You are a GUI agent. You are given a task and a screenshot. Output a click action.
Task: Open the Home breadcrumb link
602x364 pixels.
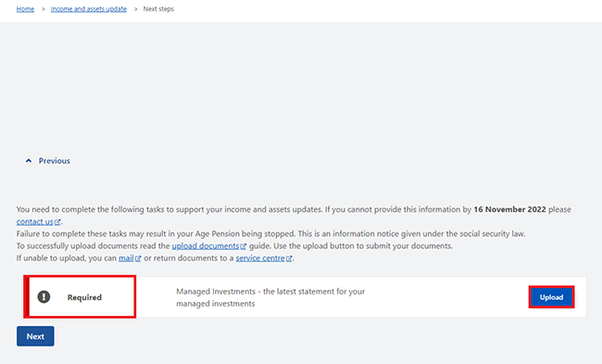(25, 9)
